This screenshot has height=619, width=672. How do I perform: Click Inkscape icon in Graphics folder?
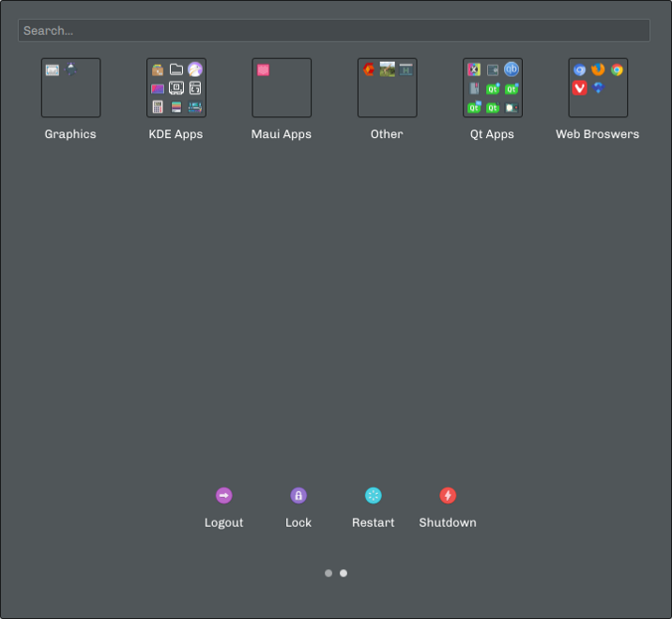71,70
